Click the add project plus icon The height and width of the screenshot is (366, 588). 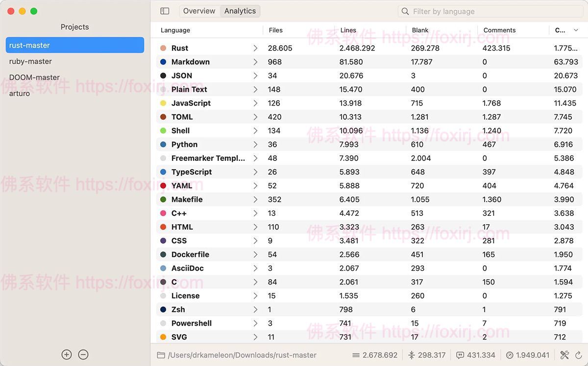(x=67, y=354)
